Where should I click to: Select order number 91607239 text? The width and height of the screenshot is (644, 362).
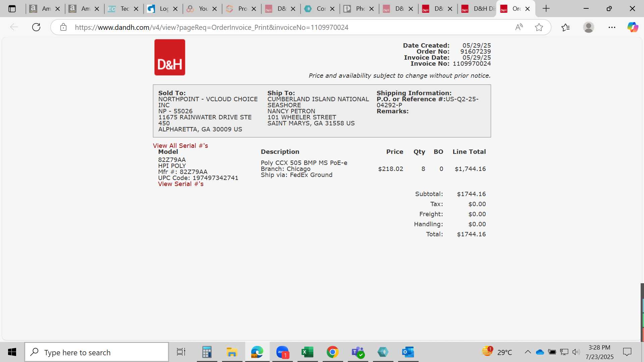point(475,52)
